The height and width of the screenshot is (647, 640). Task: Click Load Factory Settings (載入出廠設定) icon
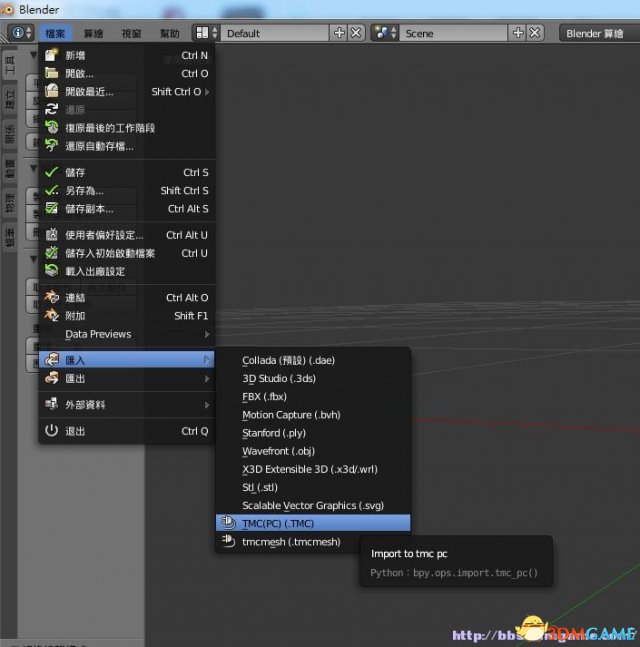click(x=52, y=271)
